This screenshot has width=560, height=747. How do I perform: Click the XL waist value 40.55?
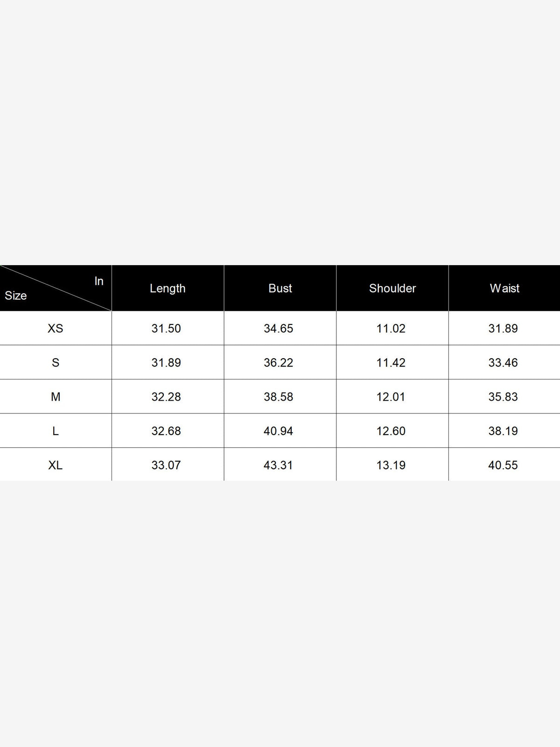[x=503, y=465]
